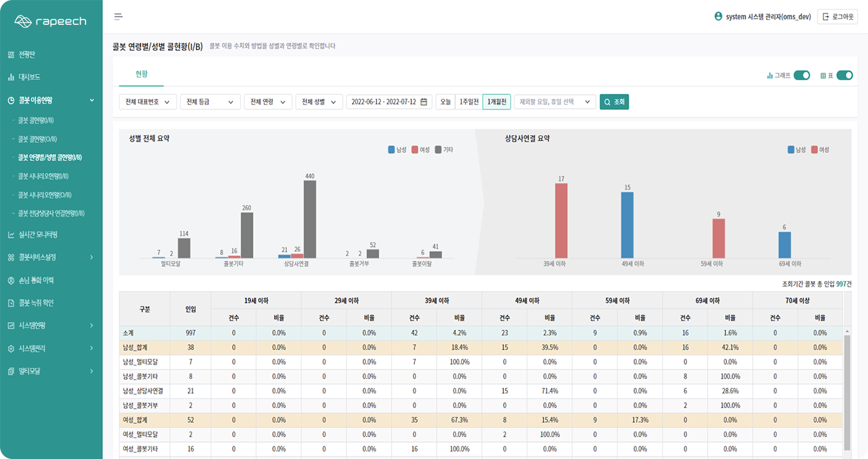This screenshot has width=868, height=459.
Task: Click the red 여성 legend swatch in 성별 전체 요약
Action: coord(415,149)
